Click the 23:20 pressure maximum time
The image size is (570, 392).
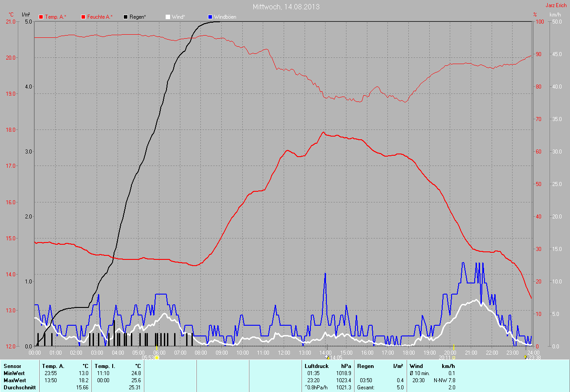pos(314,380)
